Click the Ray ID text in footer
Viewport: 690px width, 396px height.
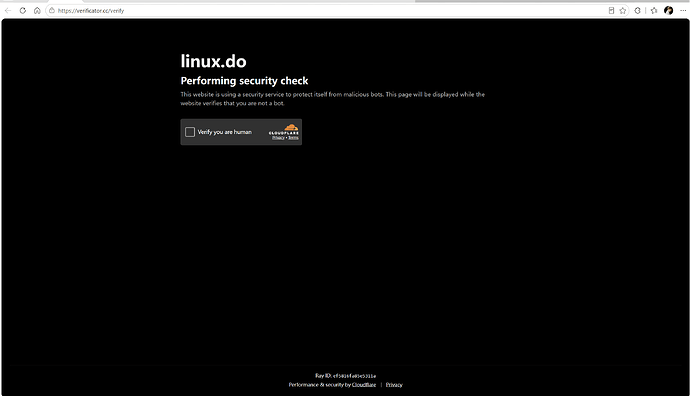345,376
